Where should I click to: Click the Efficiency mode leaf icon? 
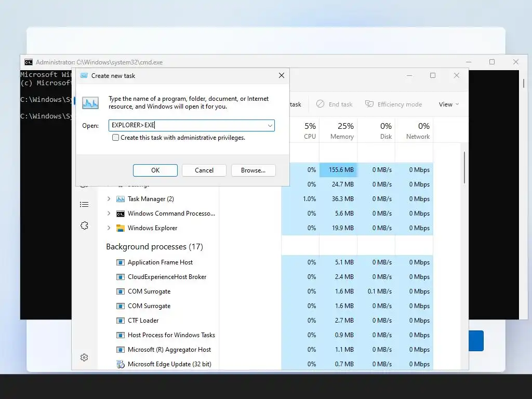[x=369, y=104]
